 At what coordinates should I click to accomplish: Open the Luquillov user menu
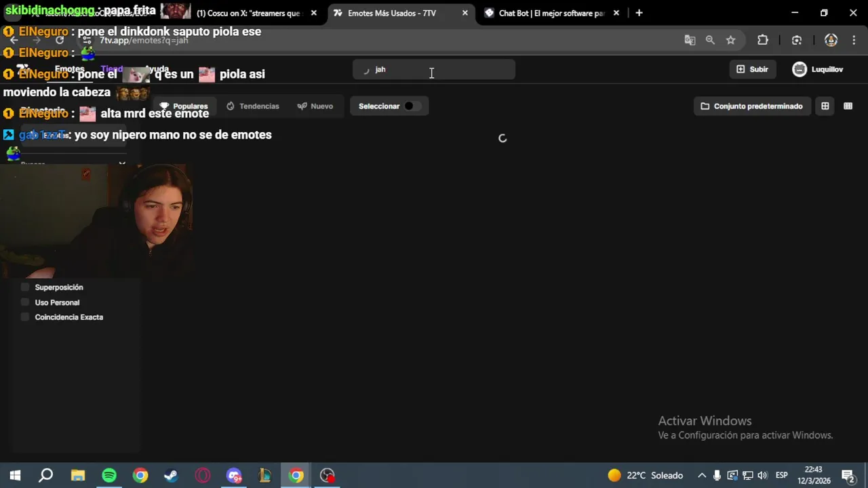point(818,69)
